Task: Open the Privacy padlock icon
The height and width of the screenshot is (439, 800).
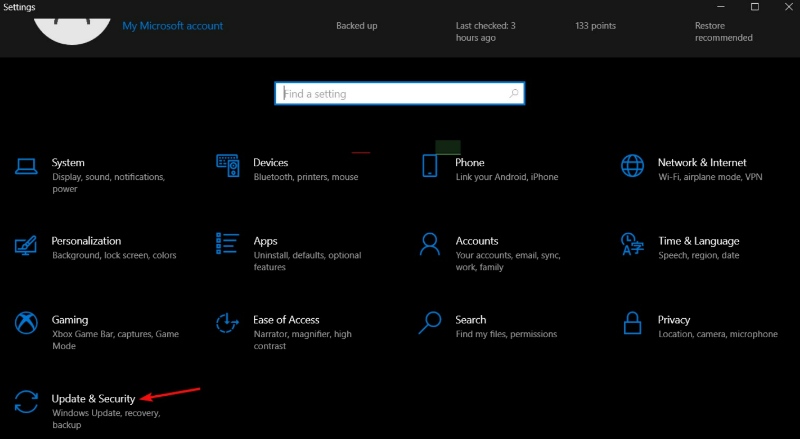Action: tap(632, 323)
